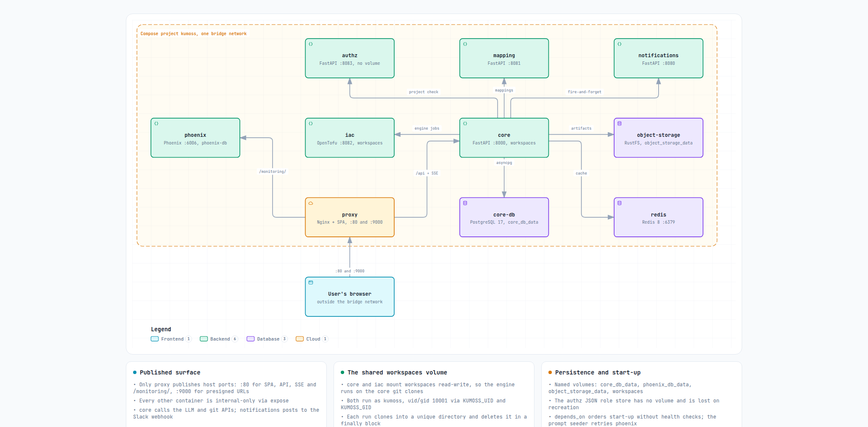Select the notifications service node

click(658, 58)
